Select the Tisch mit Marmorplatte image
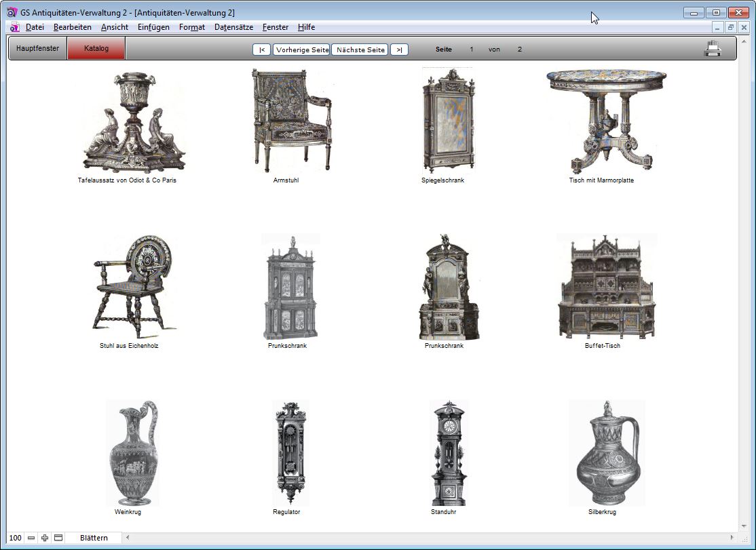This screenshot has width=756, height=550. pyautogui.click(x=601, y=122)
